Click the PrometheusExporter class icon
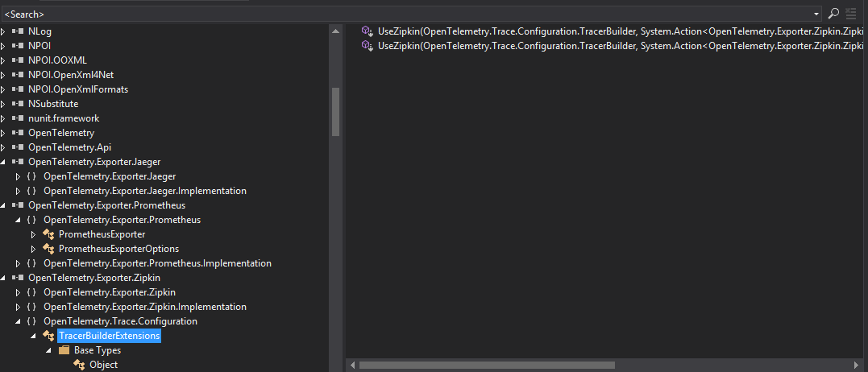 [x=48, y=234]
